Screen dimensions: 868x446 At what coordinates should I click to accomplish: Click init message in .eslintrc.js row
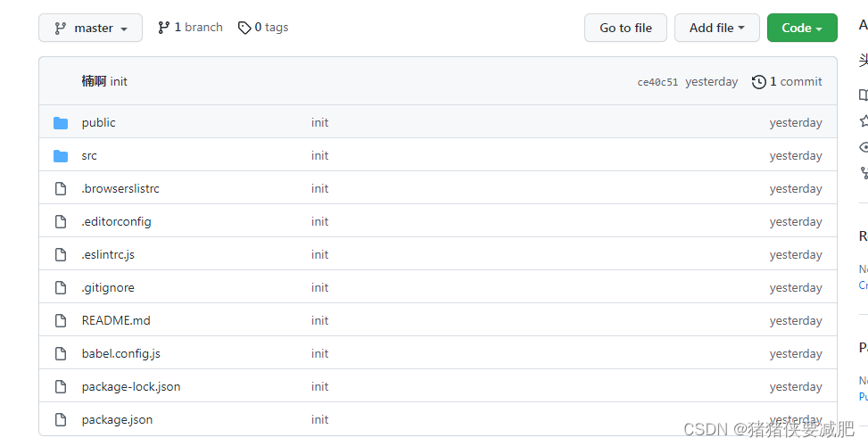pyautogui.click(x=320, y=254)
